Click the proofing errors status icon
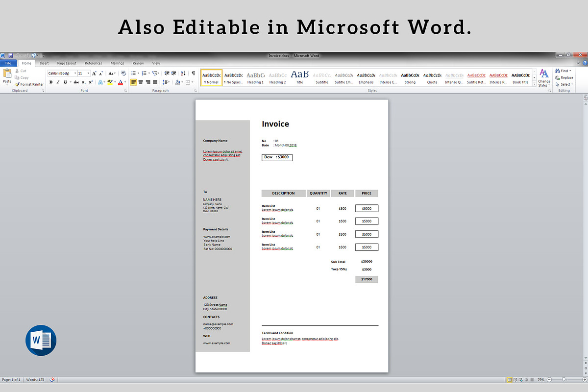 point(52,380)
